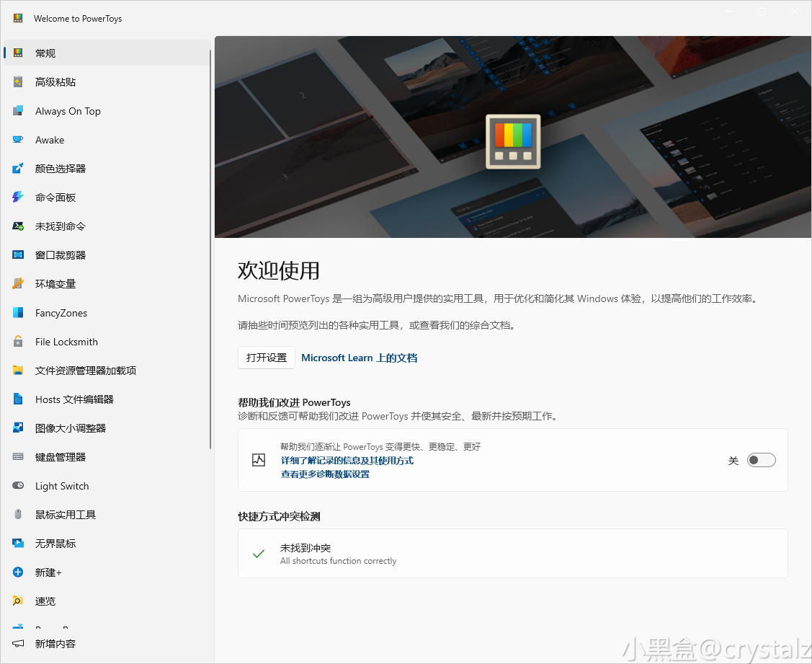Click the 未找到冲突 shortcut status card

click(513, 553)
